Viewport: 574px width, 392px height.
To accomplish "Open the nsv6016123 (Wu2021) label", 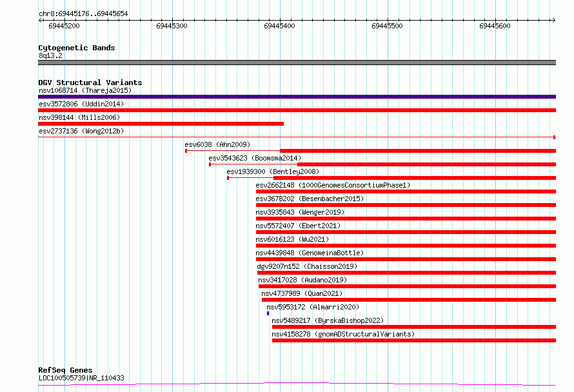I will coord(292,239).
